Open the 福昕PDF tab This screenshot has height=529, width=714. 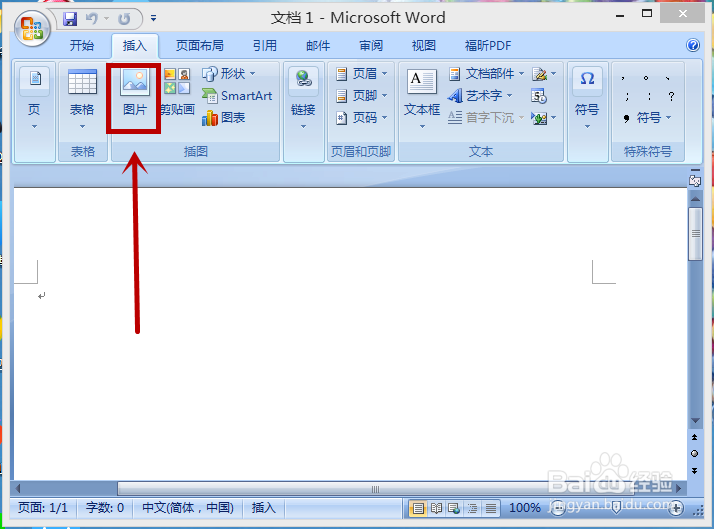point(488,46)
